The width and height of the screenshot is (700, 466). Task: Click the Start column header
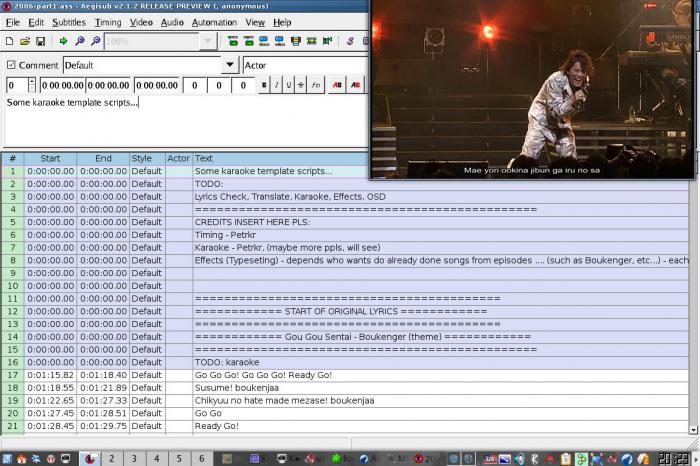point(50,158)
